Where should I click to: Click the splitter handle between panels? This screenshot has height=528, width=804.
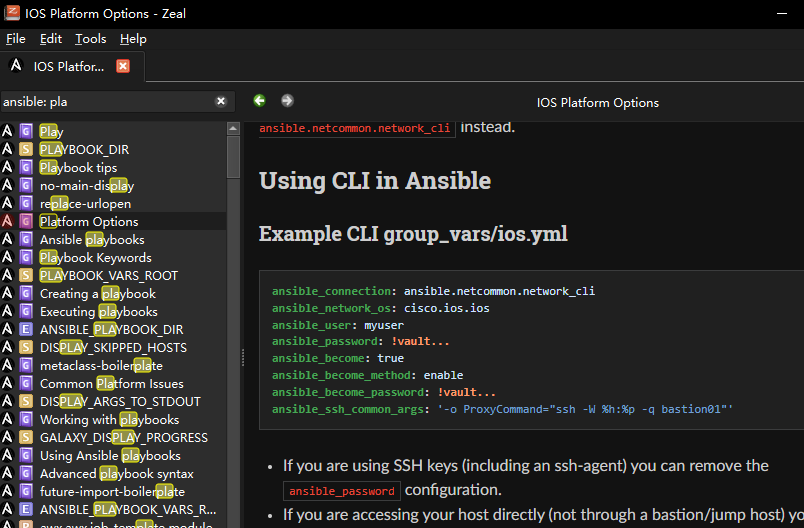pos(243,357)
